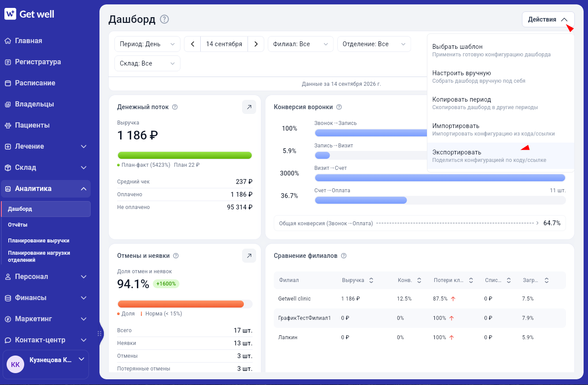Expand the Склад sidebar section

tap(46, 167)
